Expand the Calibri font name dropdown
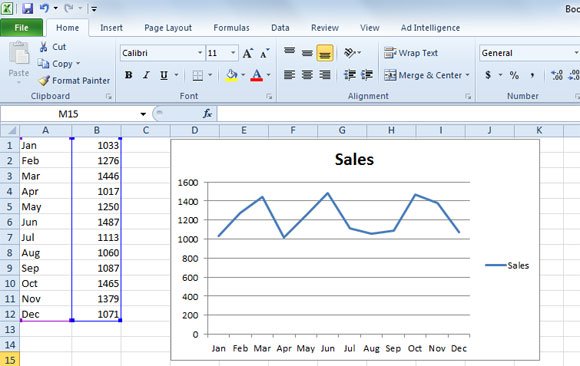The height and width of the screenshot is (366, 580). [x=200, y=53]
